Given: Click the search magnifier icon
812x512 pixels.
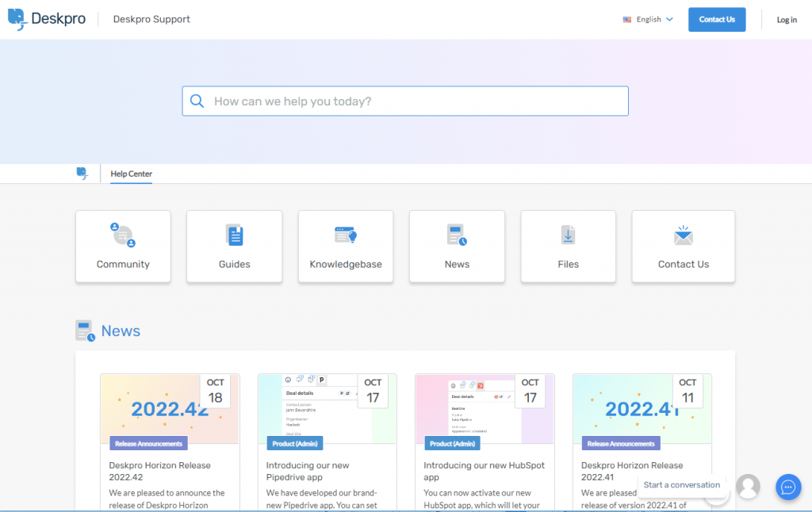Looking at the screenshot, I should 197,101.
